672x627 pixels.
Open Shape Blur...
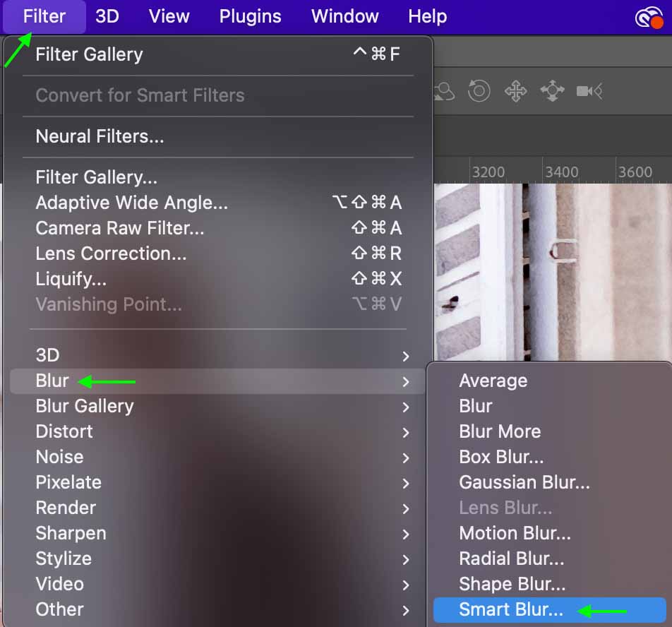click(x=550, y=584)
